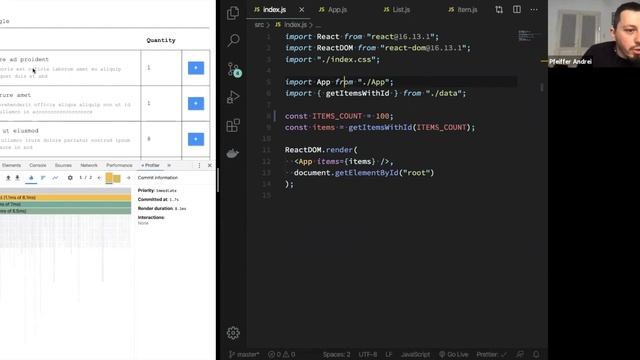640x360 pixels.
Task: Click the Prettier status bar item
Action: [x=491, y=354]
